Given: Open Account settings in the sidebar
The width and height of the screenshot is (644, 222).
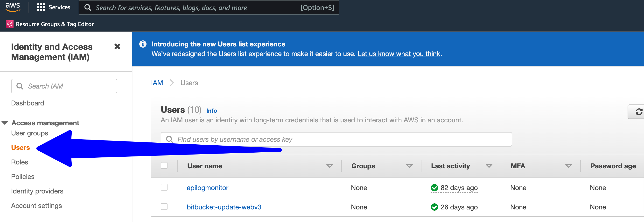Looking at the screenshot, I should pyautogui.click(x=36, y=206).
